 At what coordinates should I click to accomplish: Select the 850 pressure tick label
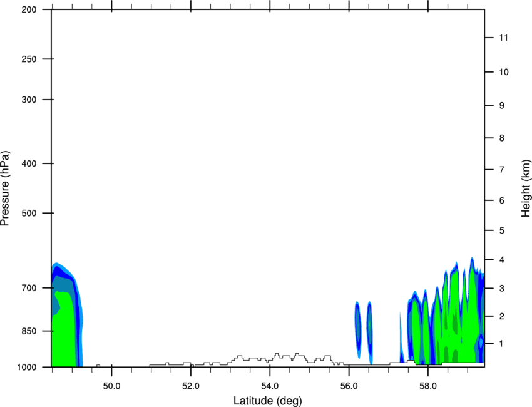coord(29,331)
